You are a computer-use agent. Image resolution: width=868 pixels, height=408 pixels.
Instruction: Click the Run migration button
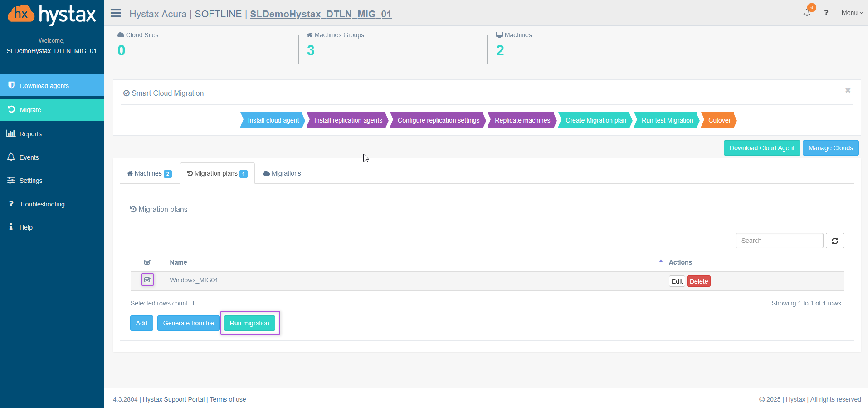[249, 323]
